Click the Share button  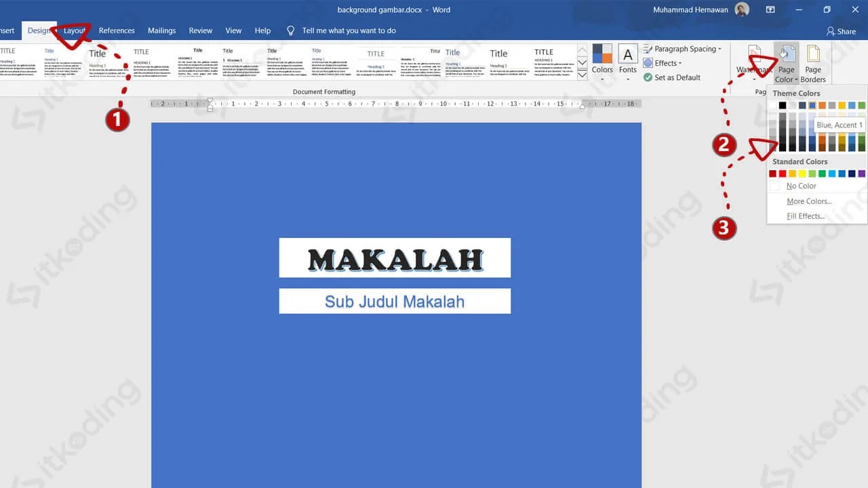[841, 31]
